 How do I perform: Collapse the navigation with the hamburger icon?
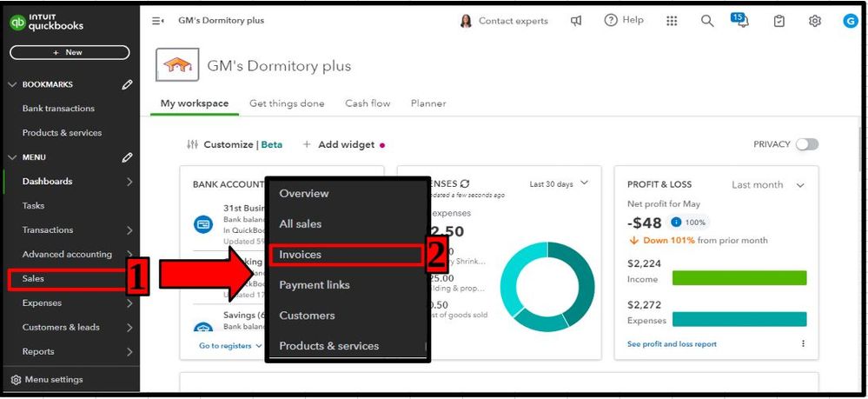(158, 21)
